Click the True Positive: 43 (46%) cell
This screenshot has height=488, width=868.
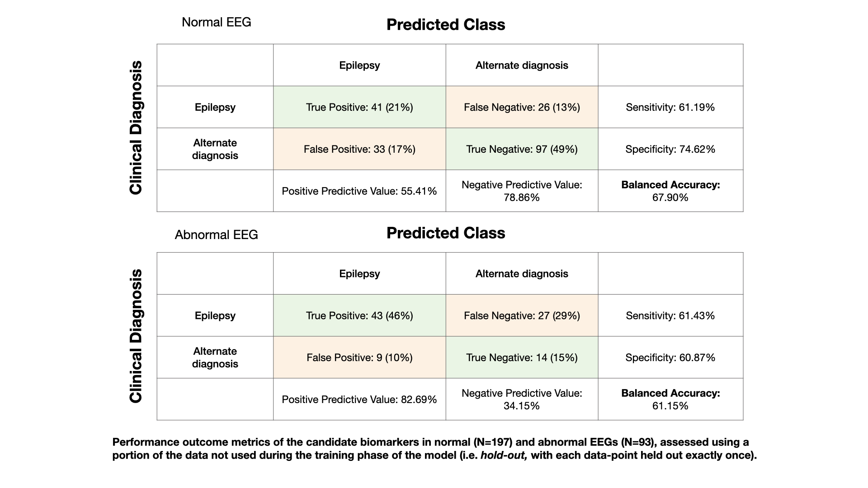click(359, 315)
